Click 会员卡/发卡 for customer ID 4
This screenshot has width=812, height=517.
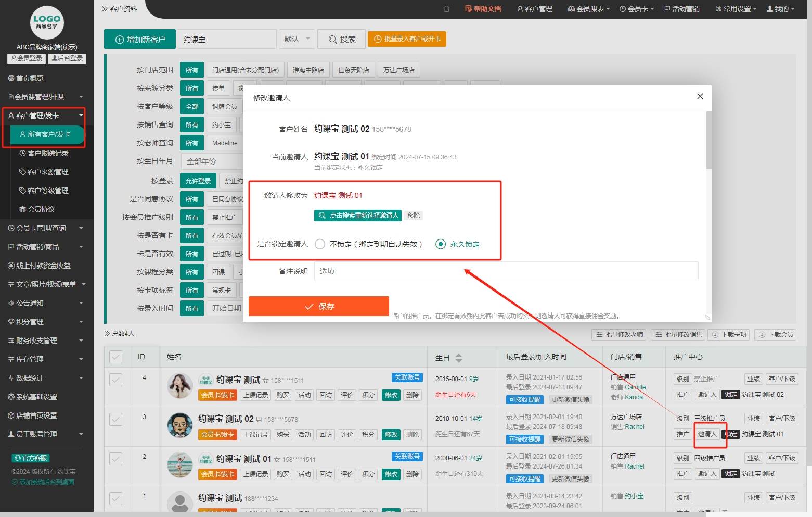click(x=218, y=395)
